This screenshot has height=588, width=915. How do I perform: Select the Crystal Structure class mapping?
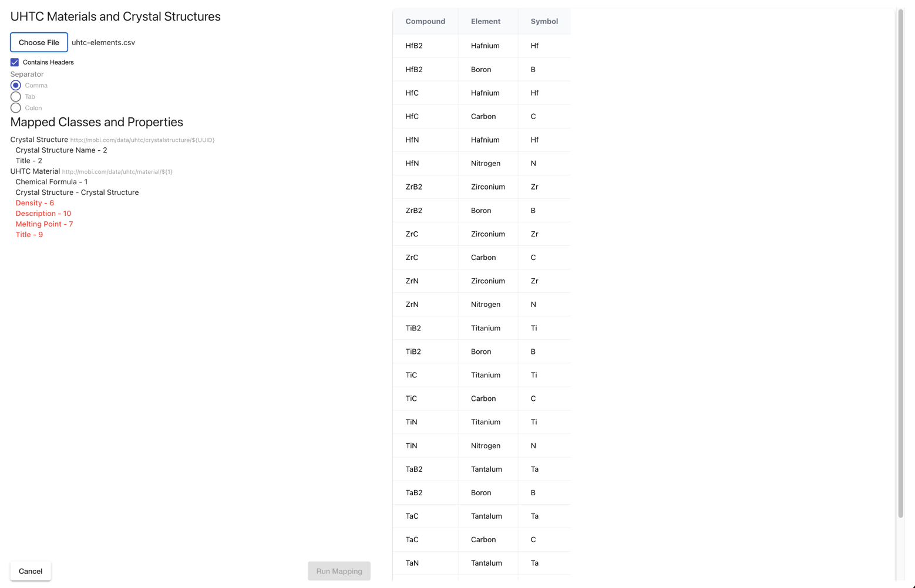(x=39, y=140)
